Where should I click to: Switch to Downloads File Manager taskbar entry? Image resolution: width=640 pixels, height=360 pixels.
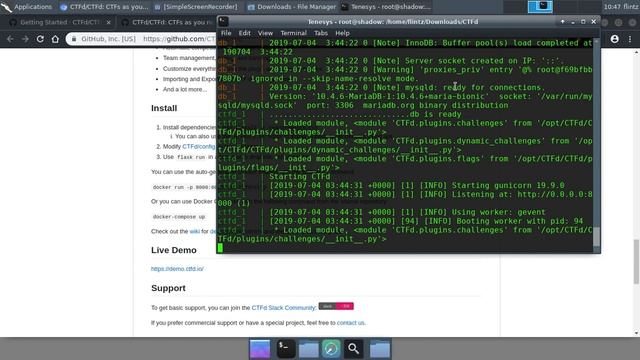point(292,7)
